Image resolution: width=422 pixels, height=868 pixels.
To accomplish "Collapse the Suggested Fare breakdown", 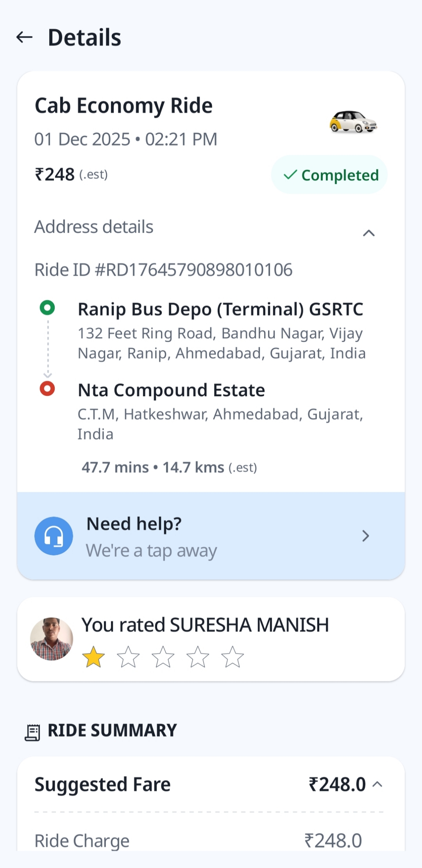I will [x=377, y=785].
